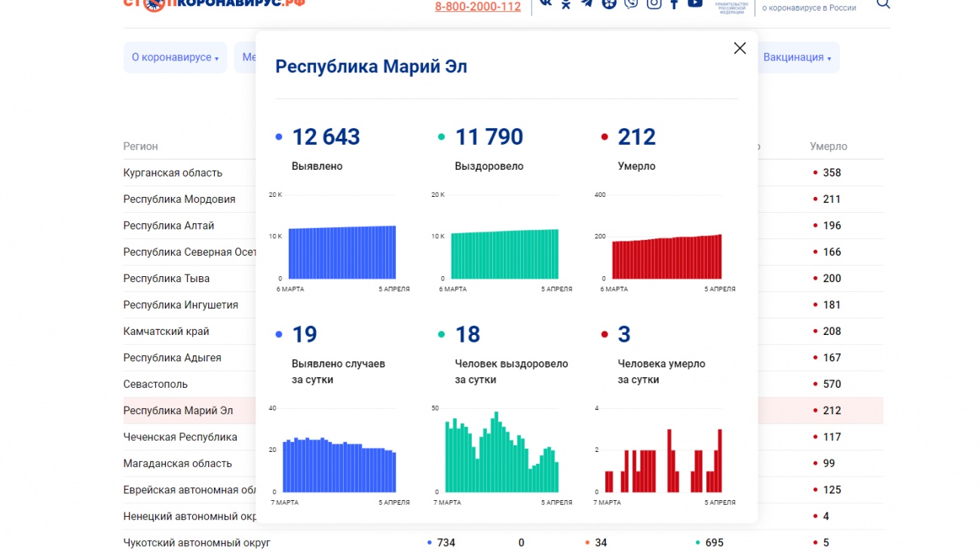
Task: Open the Odnoklassniki social icon
Action: [x=566, y=4]
